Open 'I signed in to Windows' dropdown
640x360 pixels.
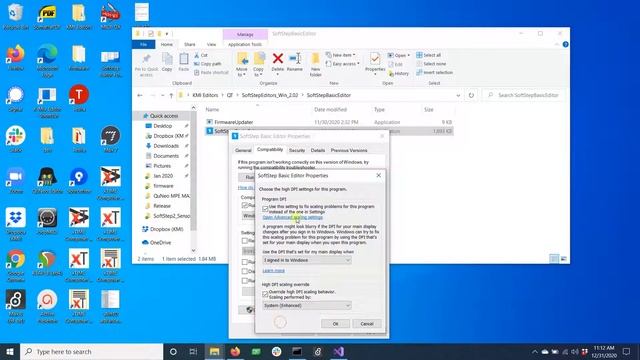click(x=307, y=260)
